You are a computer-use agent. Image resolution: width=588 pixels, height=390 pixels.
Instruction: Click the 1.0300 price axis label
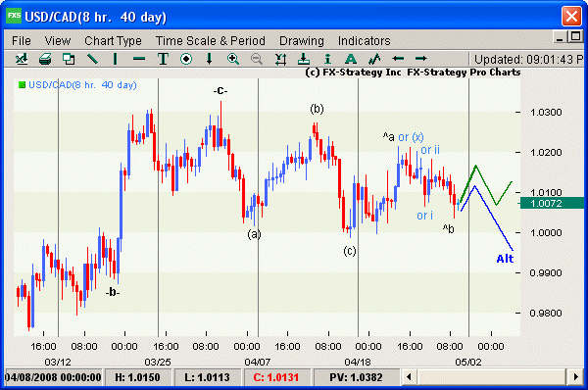coord(546,112)
